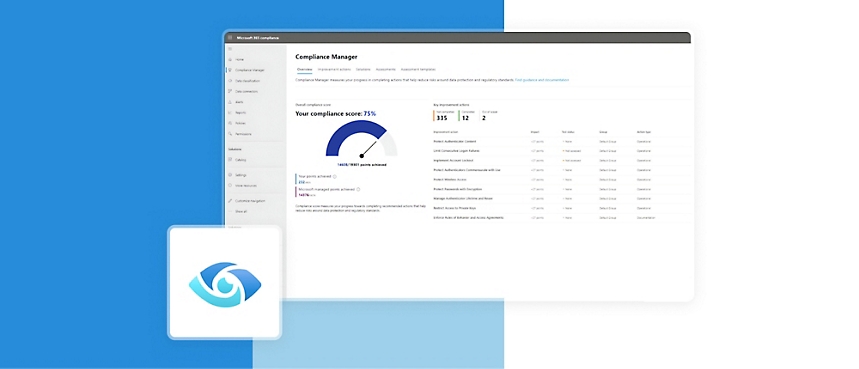Click the 2 out of scope count
The image size is (859, 369).
click(x=484, y=118)
